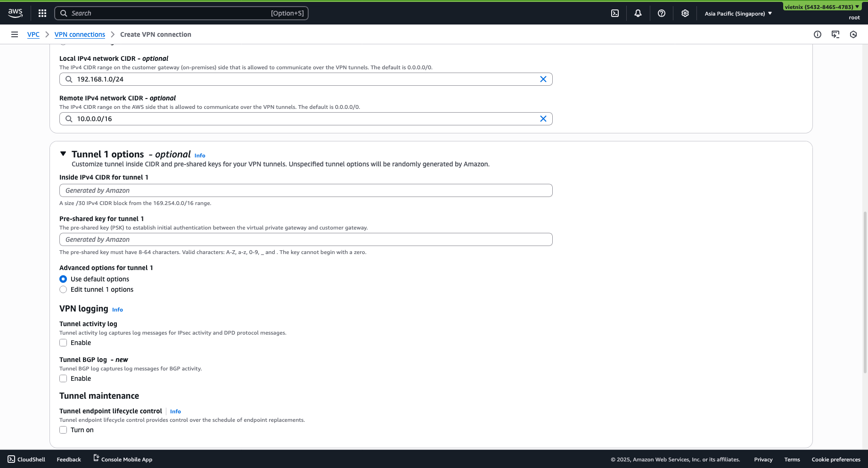
Task: Clear the Local IPv4 network CIDR field
Action: [x=543, y=79]
